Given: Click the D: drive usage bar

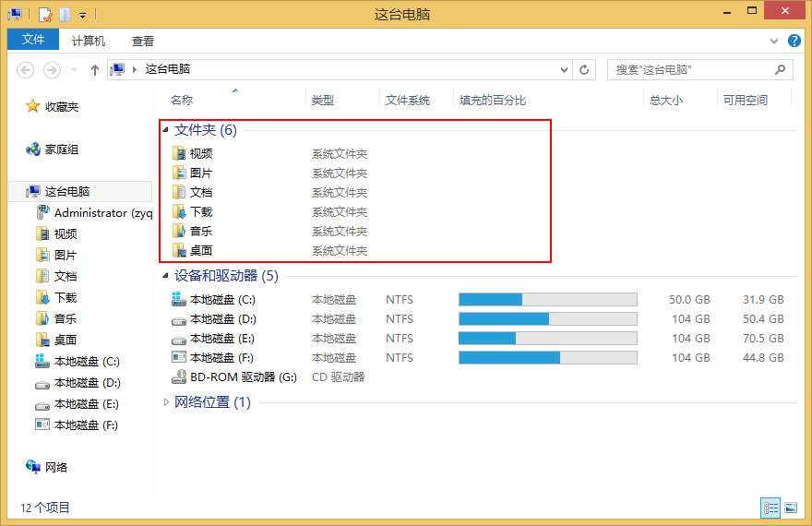Looking at the screenshot, I should (x=548, y=319).
